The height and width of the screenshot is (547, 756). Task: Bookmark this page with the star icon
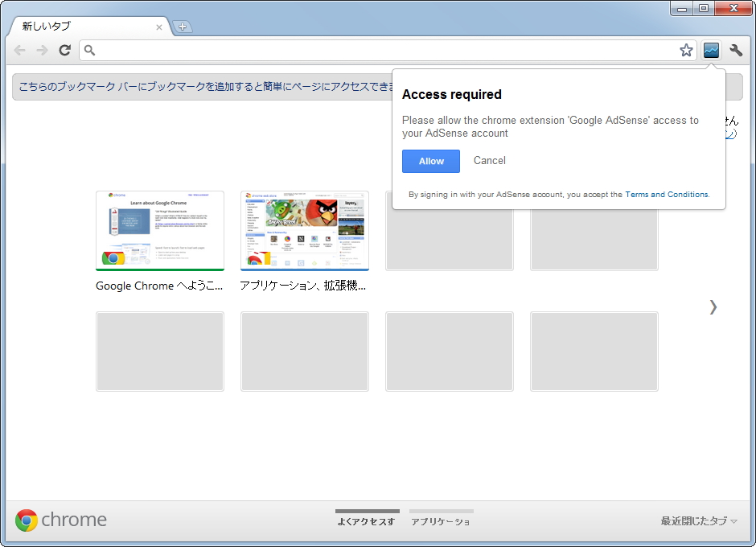[686, 50]
